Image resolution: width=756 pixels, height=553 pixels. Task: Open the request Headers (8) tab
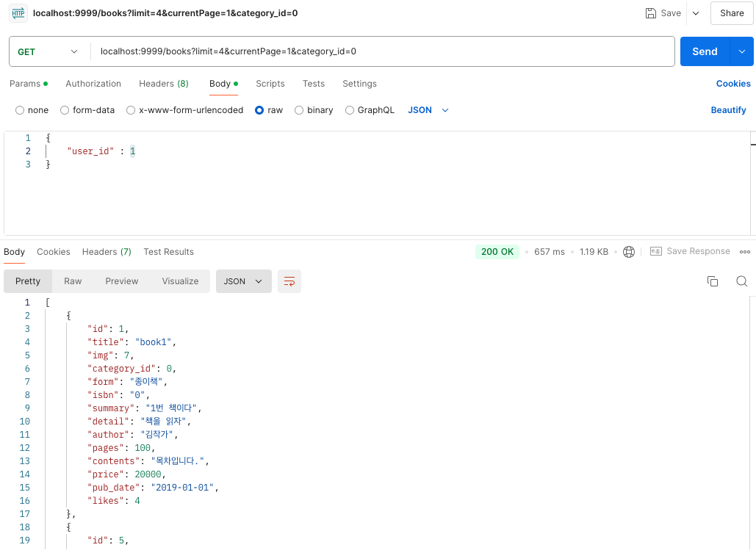coord(163,84)
